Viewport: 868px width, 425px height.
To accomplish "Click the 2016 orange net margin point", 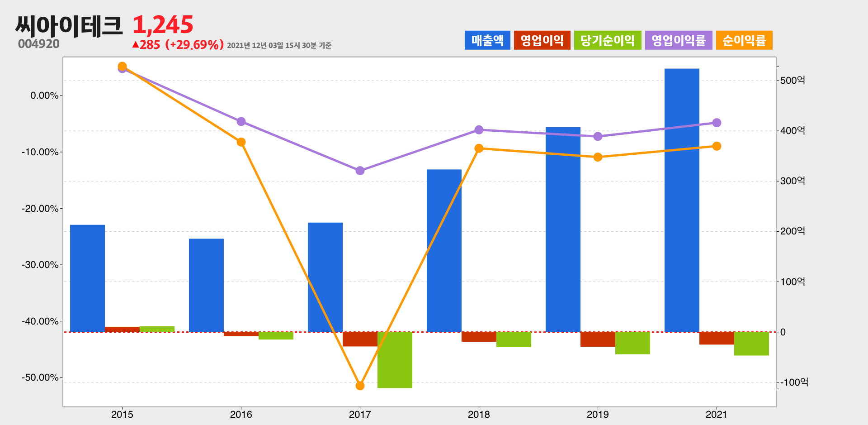I will click(241, 142).
